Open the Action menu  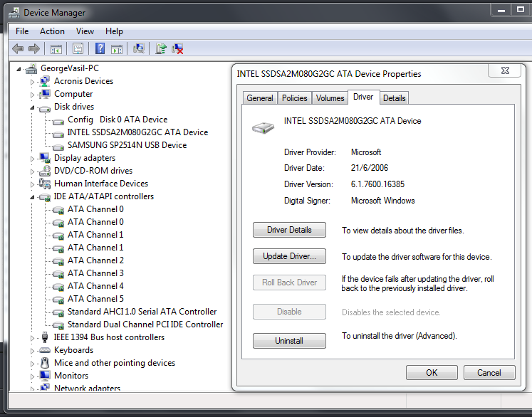click(52, 31)
